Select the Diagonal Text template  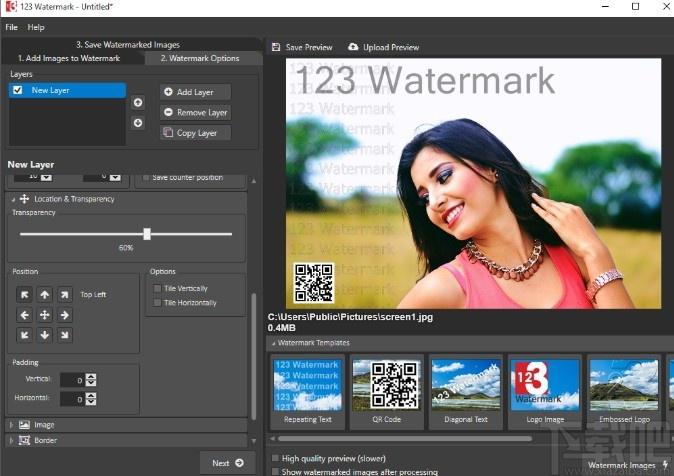[x=466, y=392]
